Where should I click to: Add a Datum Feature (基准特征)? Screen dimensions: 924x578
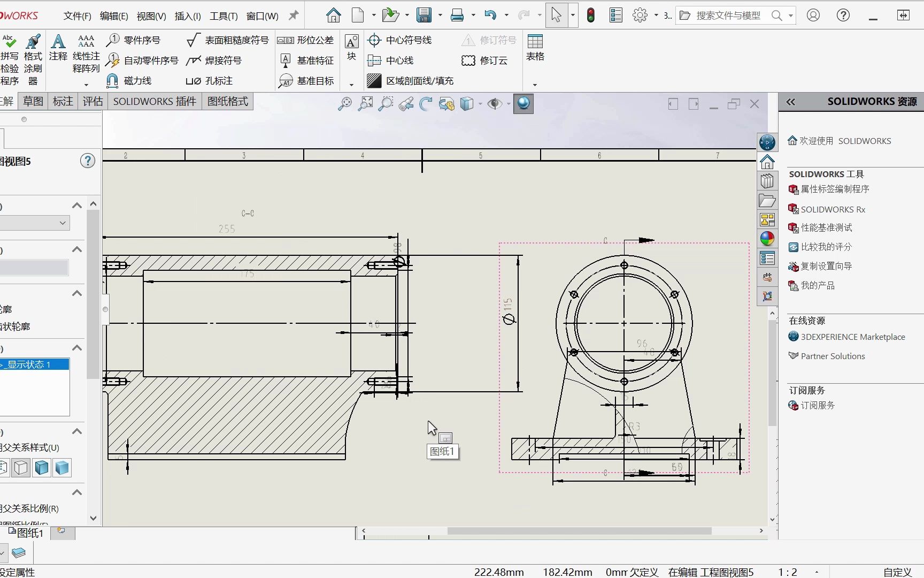click(306, 60)
